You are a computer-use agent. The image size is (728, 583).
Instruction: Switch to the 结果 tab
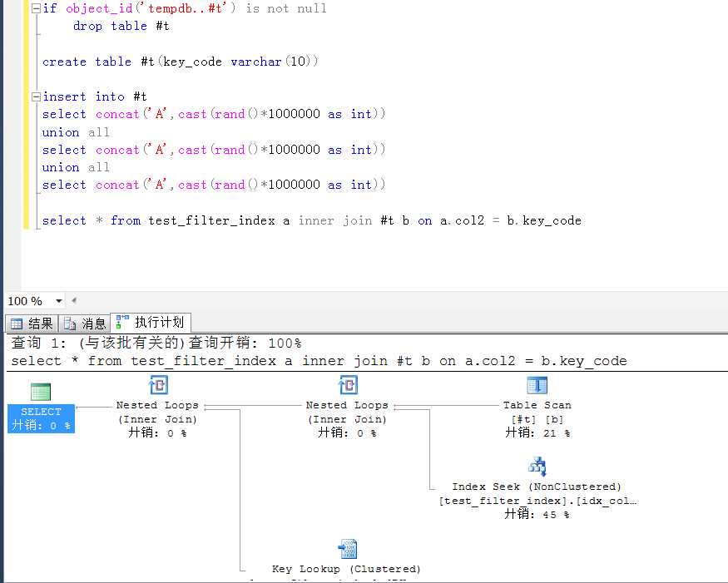click(x=32, y=323)
